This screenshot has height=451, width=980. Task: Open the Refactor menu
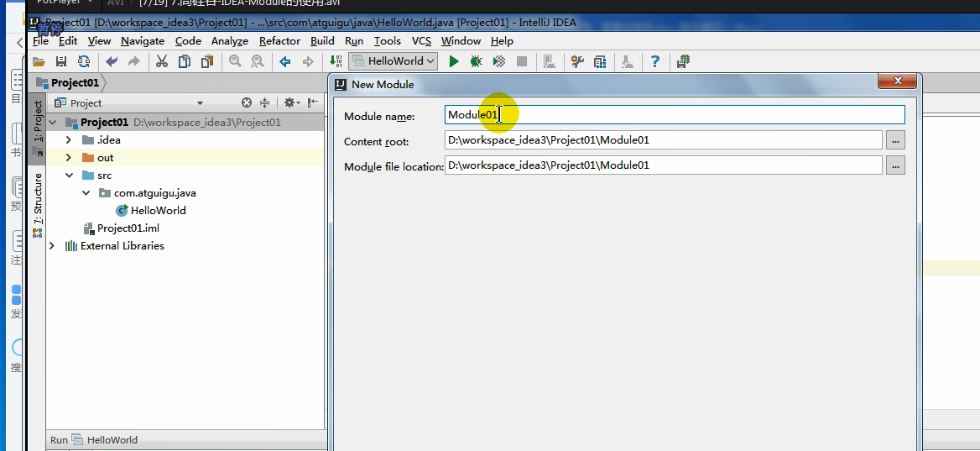coord(279,40)
